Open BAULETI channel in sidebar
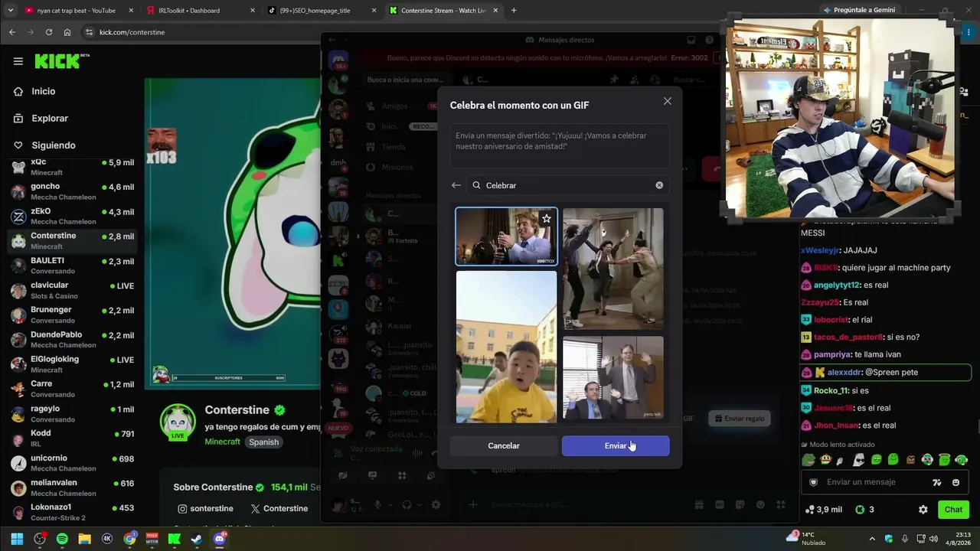 73,266
